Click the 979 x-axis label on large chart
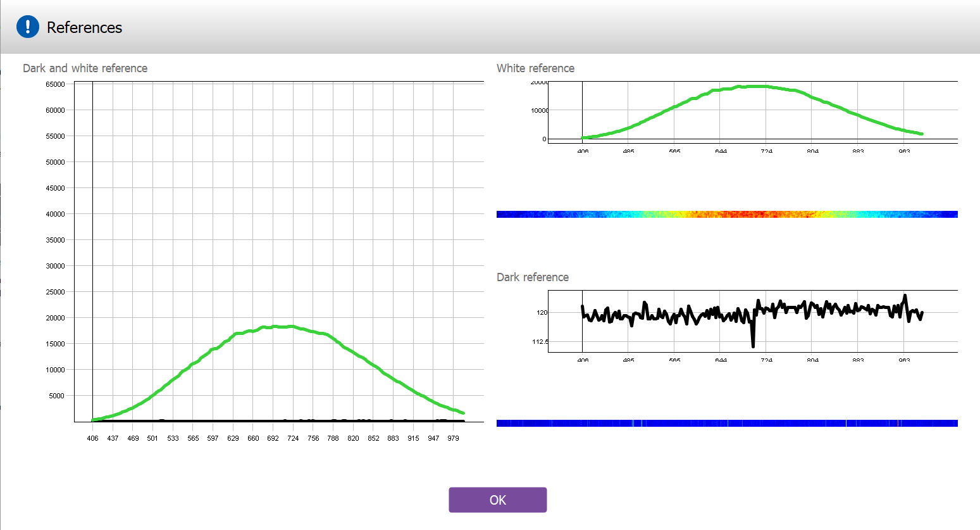980x530 pixels. coord(453,438)
